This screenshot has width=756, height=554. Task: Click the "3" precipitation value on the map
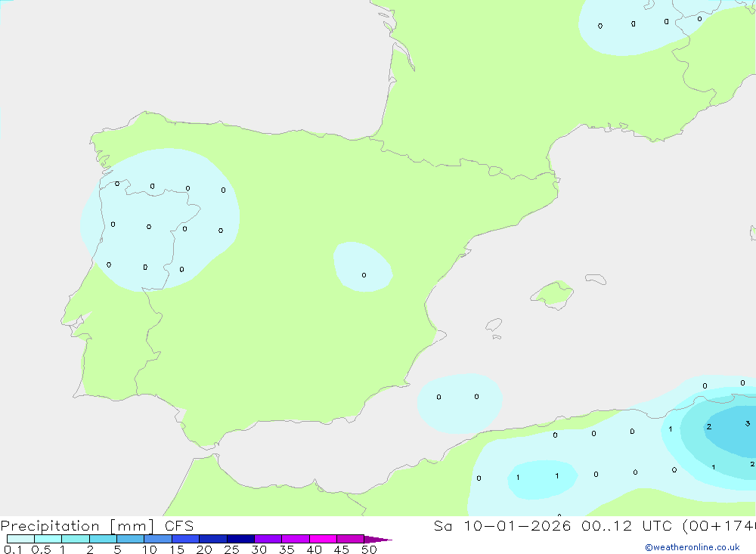tap(748, 424)
